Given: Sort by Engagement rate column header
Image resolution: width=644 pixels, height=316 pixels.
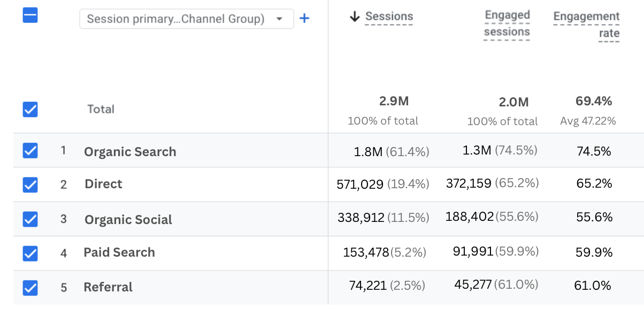Looking at the screenshot, I should pyautogui.click(x=587, y=25).
